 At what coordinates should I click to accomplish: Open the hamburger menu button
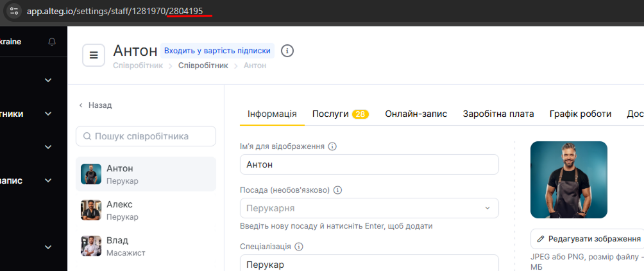coord(94,55)
